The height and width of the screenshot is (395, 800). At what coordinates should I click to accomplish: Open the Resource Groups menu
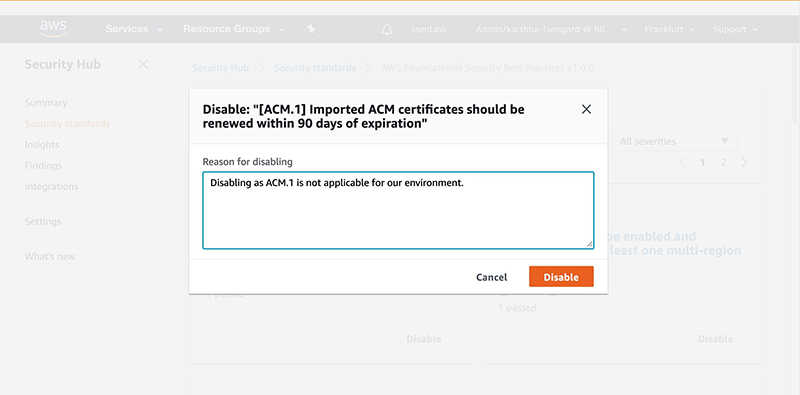click(x=234, y=29)
